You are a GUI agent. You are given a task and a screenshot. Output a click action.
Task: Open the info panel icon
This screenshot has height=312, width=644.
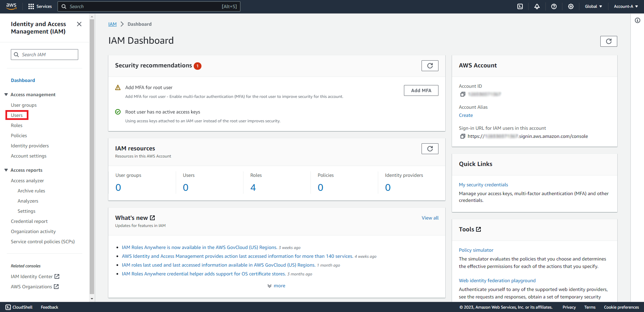638,21
